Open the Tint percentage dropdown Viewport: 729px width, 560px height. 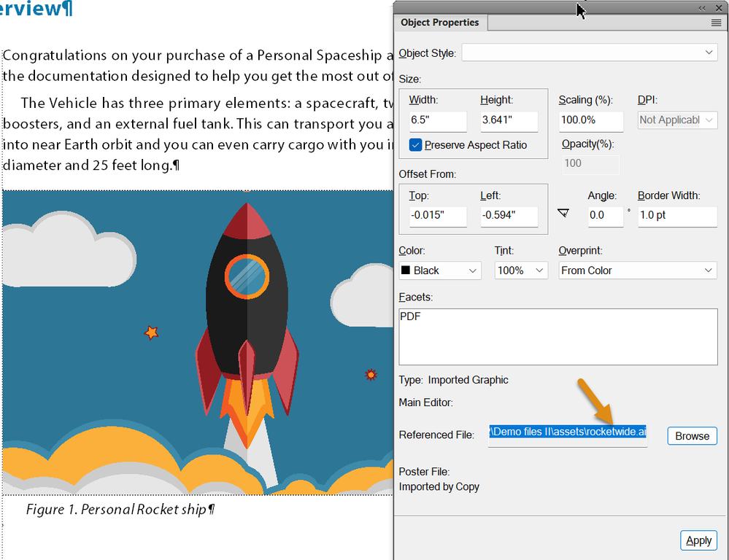tap(520, 271)
